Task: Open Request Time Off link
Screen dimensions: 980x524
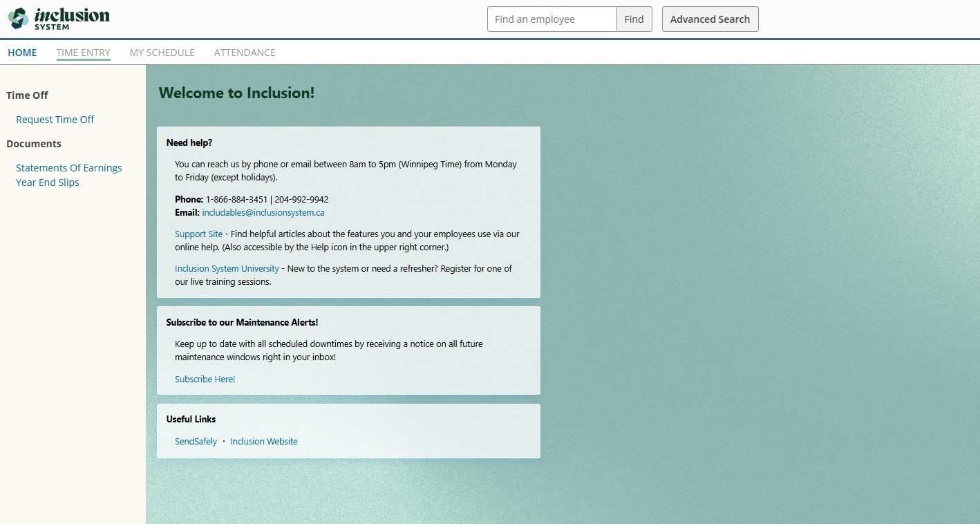Action: click(55, 120)
